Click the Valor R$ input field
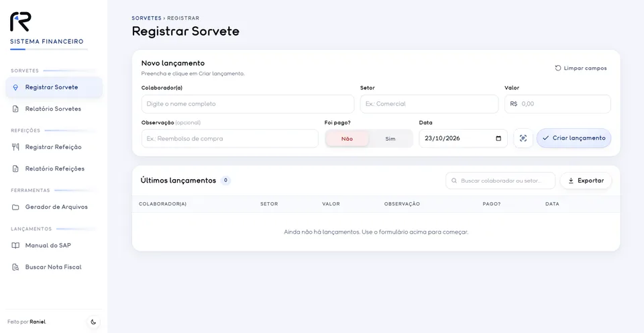Viewport: 644px width, 333px height. [557, 104]
